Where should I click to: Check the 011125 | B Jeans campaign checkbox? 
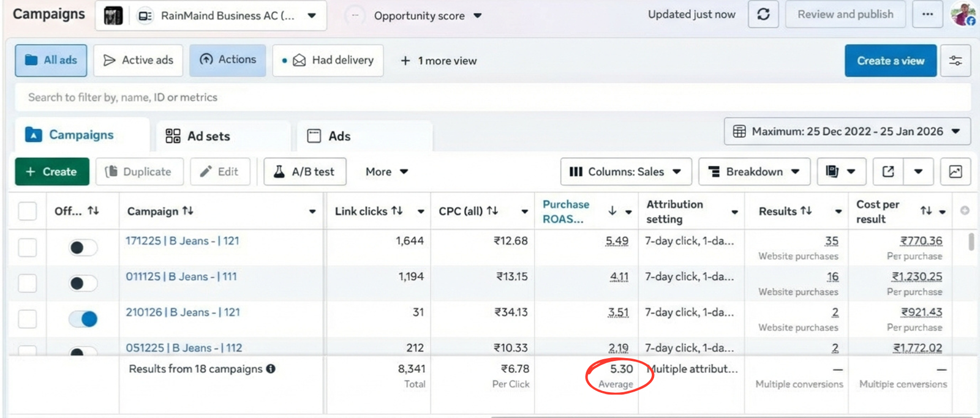tap(27, 283)
